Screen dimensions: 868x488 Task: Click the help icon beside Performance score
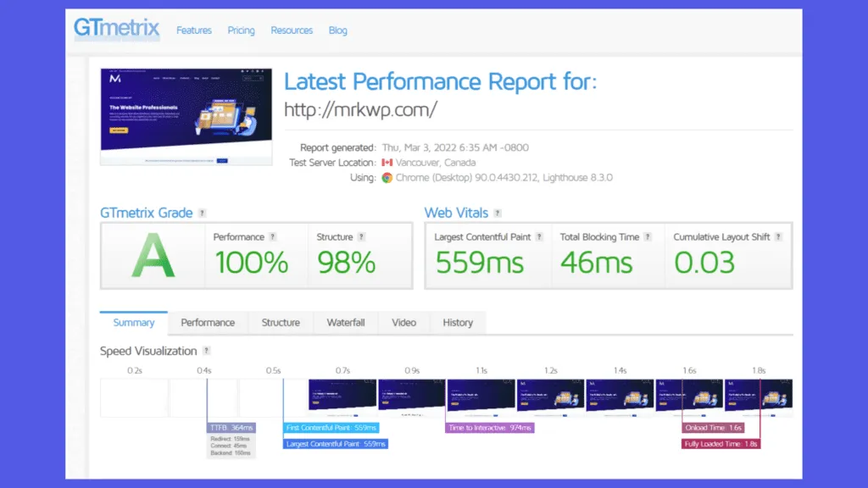point(272,237)
